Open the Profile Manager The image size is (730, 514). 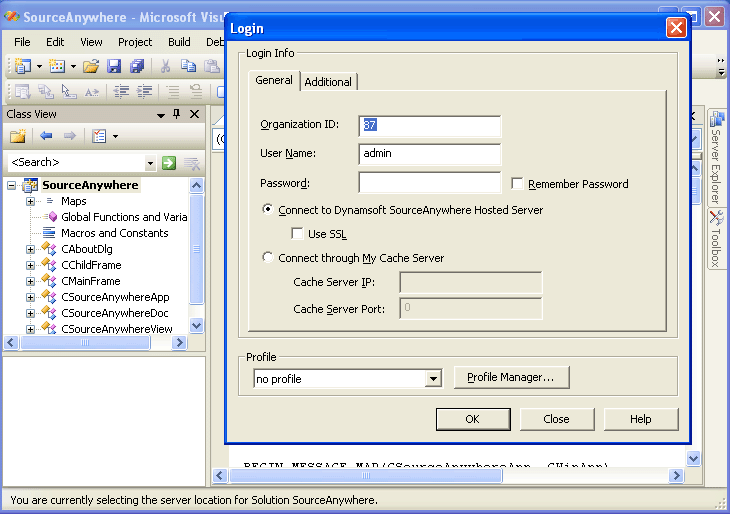tap(511, 377)
